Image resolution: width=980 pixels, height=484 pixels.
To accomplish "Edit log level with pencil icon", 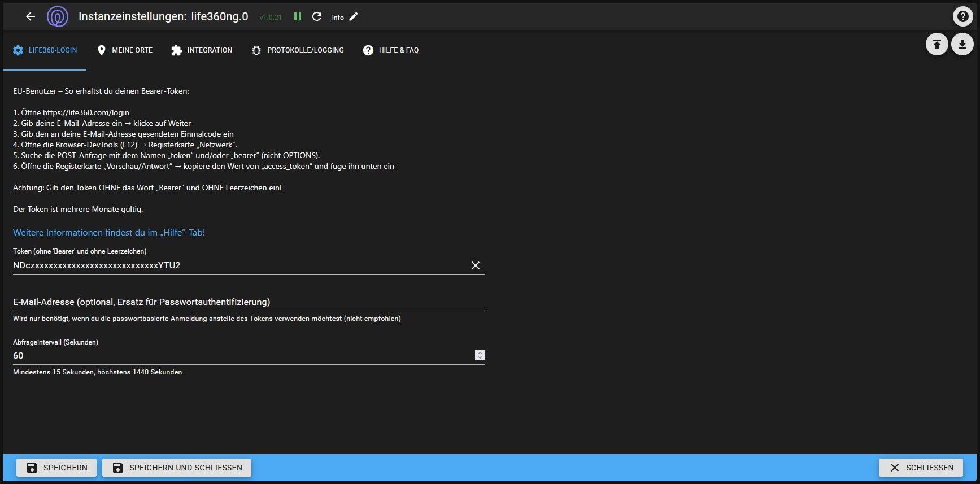I will (354, 16).
